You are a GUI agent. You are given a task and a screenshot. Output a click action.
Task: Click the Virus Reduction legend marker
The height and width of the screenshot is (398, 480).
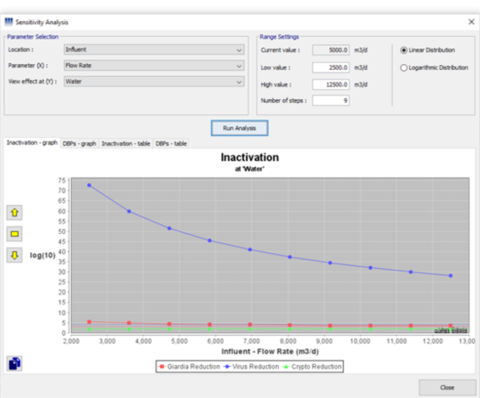click(228, 367)
